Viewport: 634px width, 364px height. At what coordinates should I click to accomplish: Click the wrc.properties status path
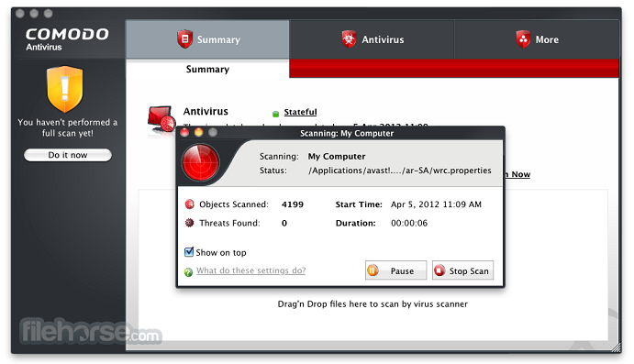400,171
